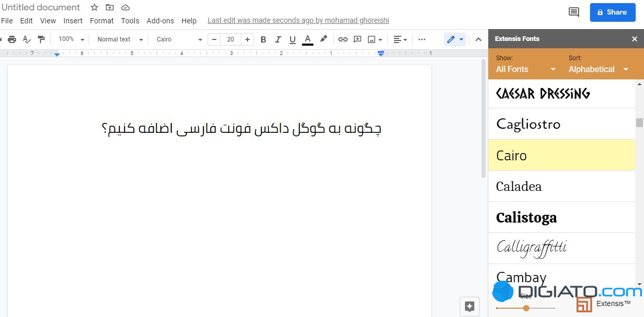The height and width of the screenshot is (317, 644).
Task: Open the Show All Fonts dropdown
Action: 526,69
